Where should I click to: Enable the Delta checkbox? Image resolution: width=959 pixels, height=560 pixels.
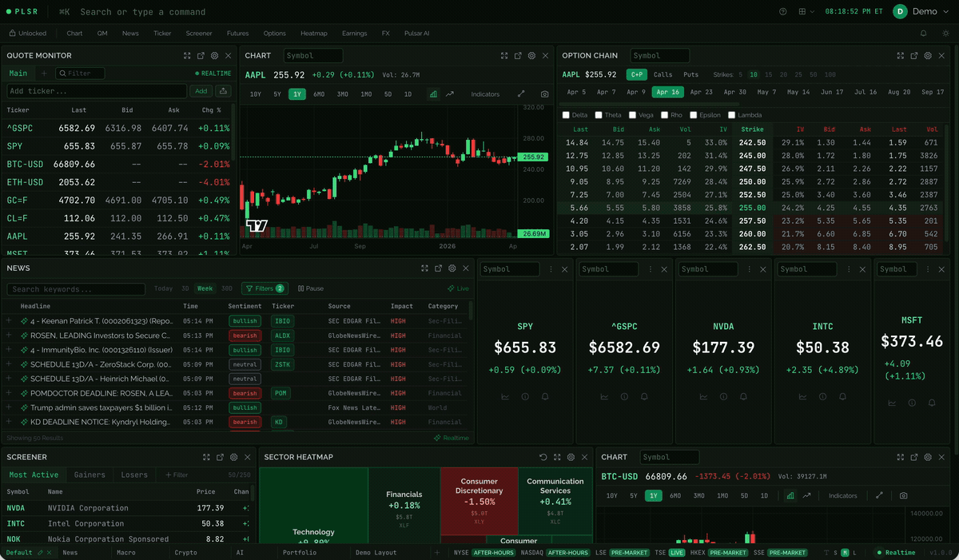pos(567,115)
